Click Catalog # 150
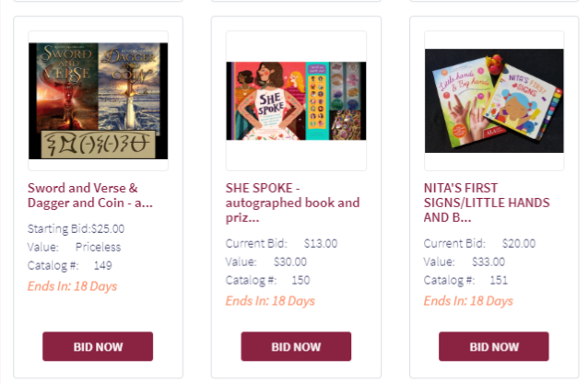 coord(300,280)
